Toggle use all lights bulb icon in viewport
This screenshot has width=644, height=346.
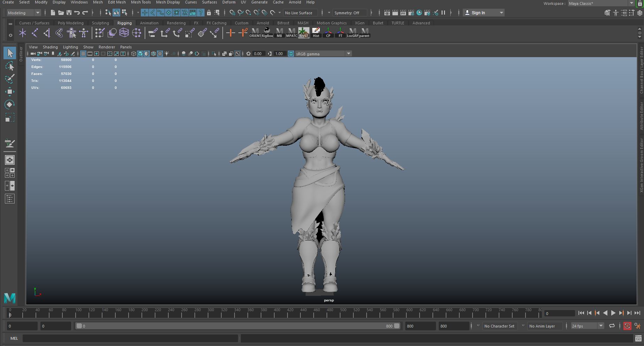pos(167,54)
